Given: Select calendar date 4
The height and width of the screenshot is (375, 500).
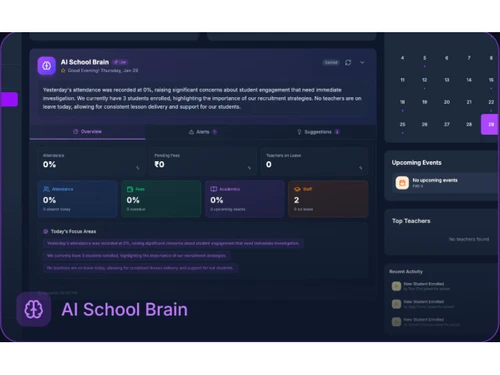Looking at the screenshot, I should [402, 58].
